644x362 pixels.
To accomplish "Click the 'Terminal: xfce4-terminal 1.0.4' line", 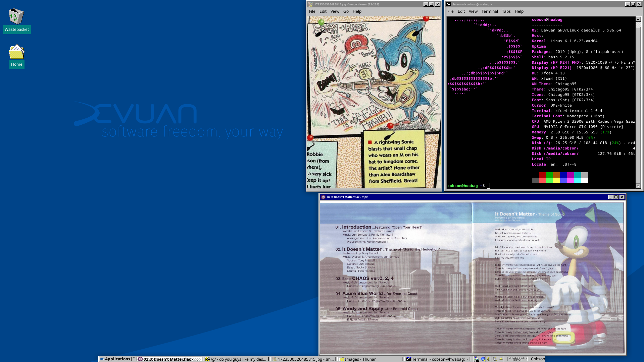I will (x=567, y=111).
